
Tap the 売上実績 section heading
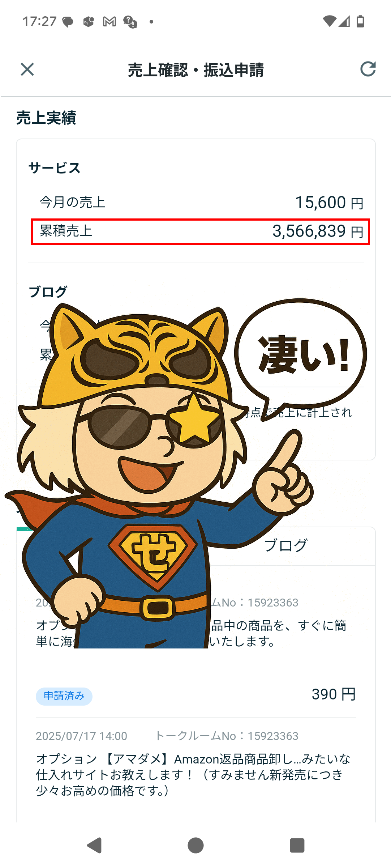tap(46, 118)
